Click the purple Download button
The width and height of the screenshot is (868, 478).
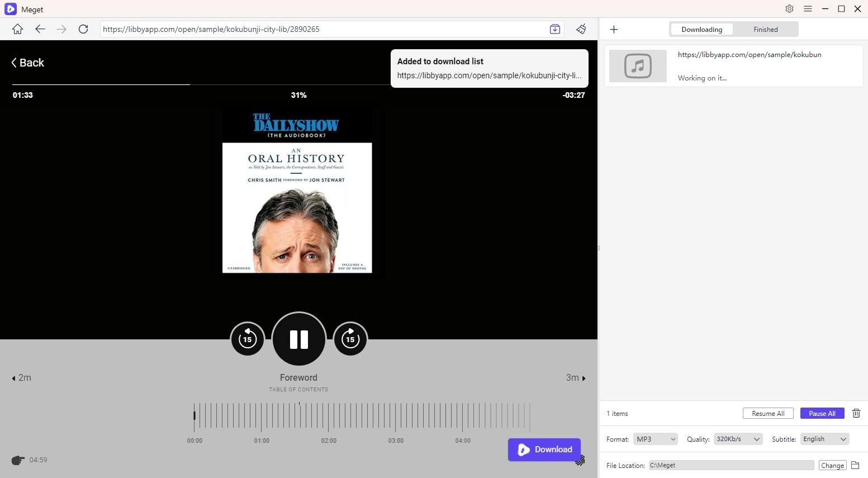pyautogui.click(x=544, y=449)
